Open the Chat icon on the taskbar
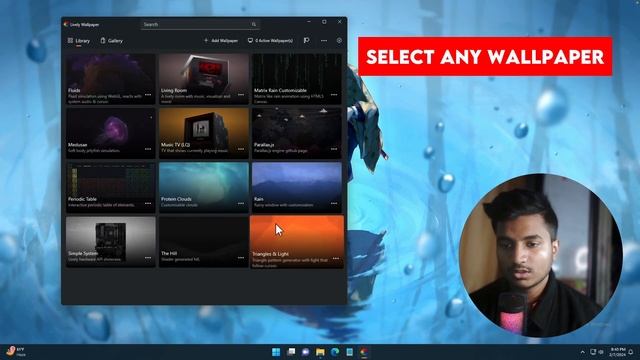Image resolution: width=640 pixels, height=360 pixels. [x=305, y=352]
